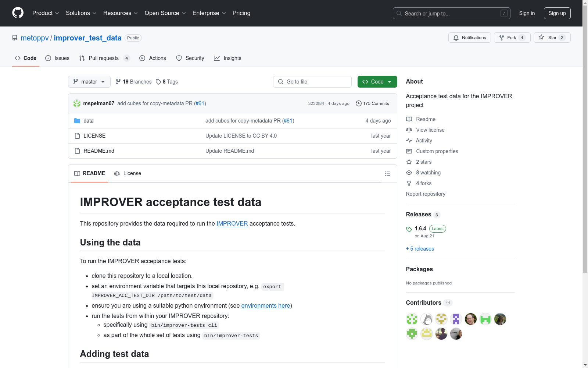Click the Custom properties note icon
The width and height of the screenshot is (588, 368).
pos(409,151)
